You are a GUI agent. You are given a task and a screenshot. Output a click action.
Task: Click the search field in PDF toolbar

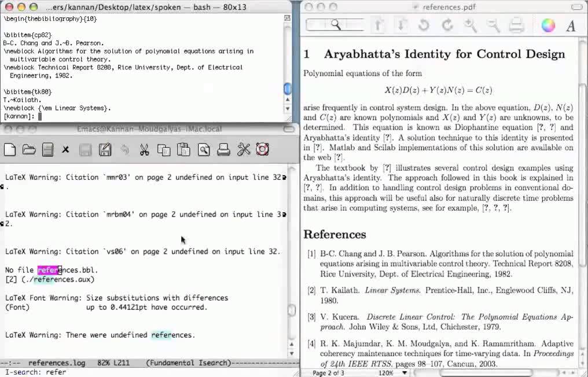[335, 25]
